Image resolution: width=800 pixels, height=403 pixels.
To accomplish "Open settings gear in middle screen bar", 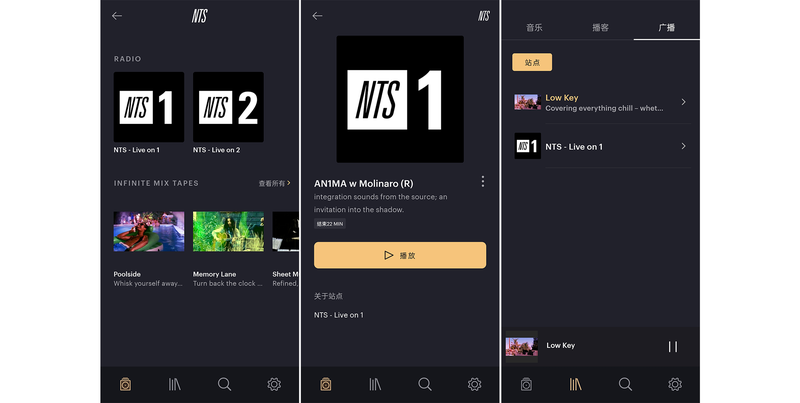I will [474, 384].
